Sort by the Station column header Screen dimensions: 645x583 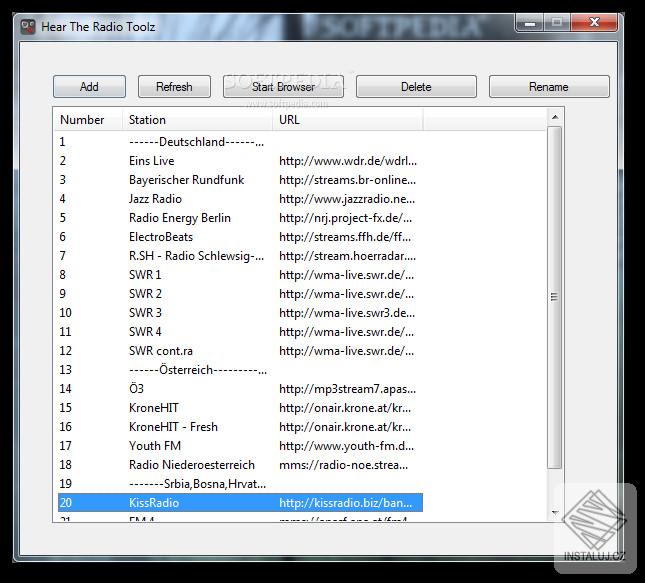[197, 120]
